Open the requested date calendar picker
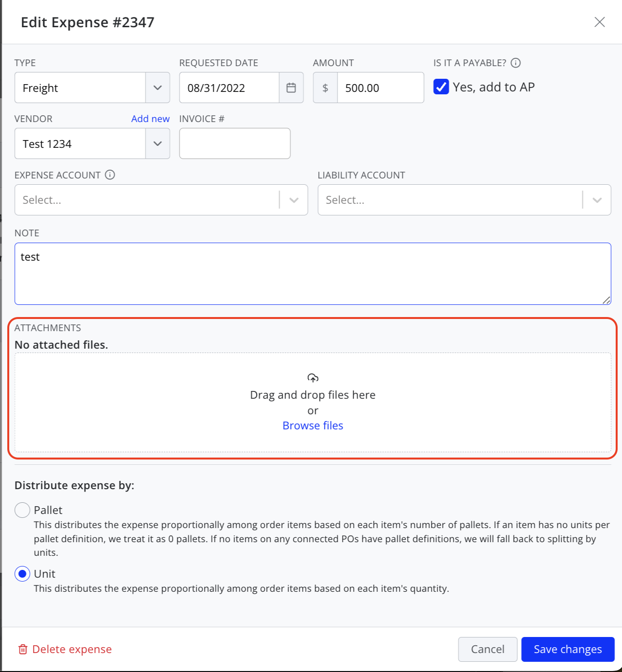 (291, 88)
